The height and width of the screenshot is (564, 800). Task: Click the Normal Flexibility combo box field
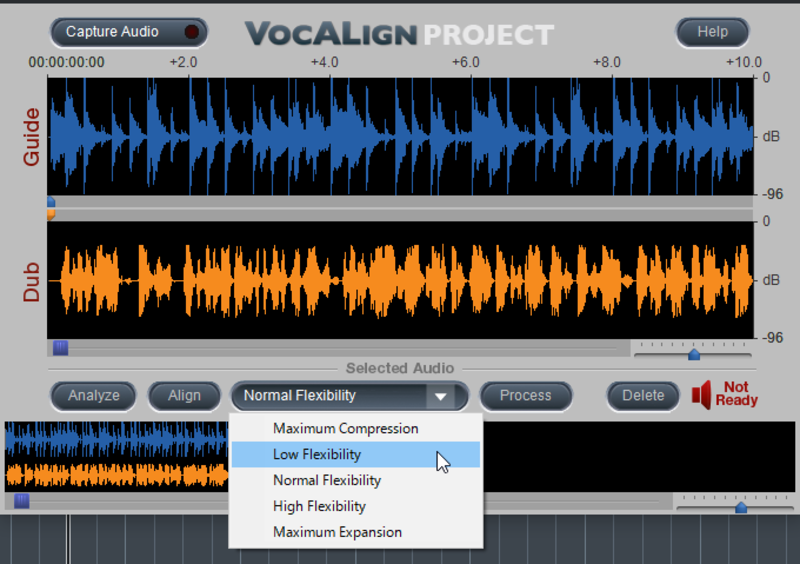[x=349, y=396]
